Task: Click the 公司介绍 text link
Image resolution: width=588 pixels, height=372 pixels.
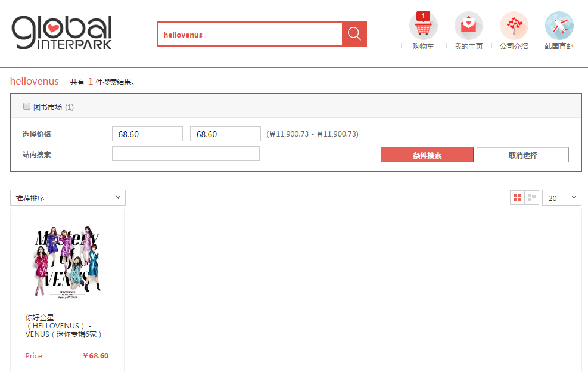Action: (514, 46)
